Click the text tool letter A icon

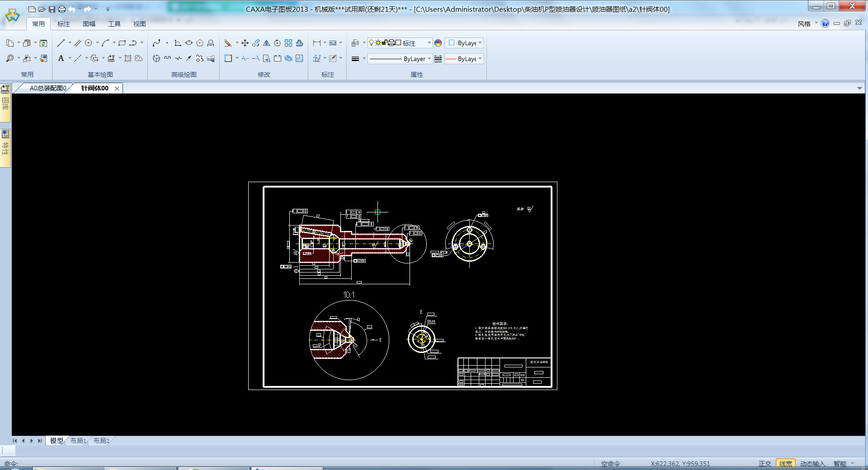pyautogui.click(x=61, y=58)
